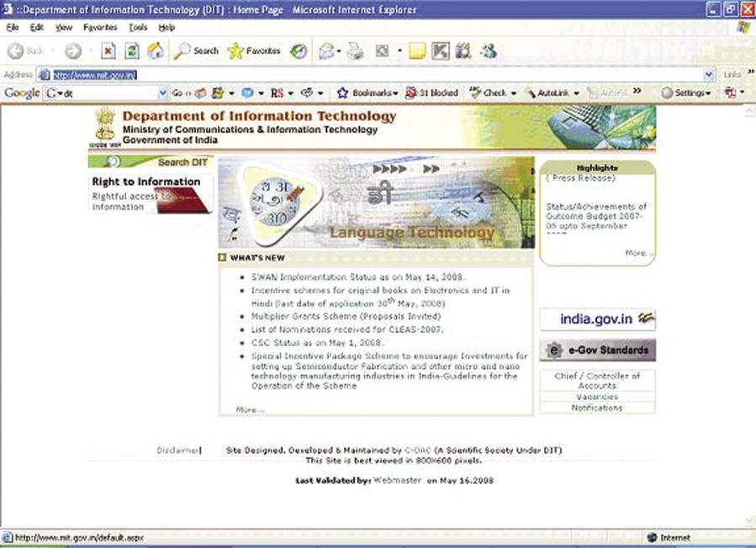The image size is (756, 548).
Task: Open the Help menu
Action: coord(167,28)
